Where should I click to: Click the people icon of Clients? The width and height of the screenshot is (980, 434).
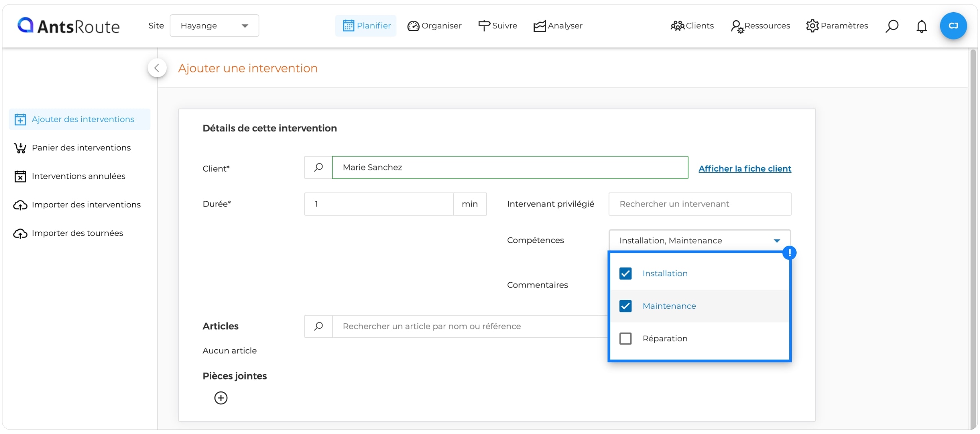(x=677, y=26)
